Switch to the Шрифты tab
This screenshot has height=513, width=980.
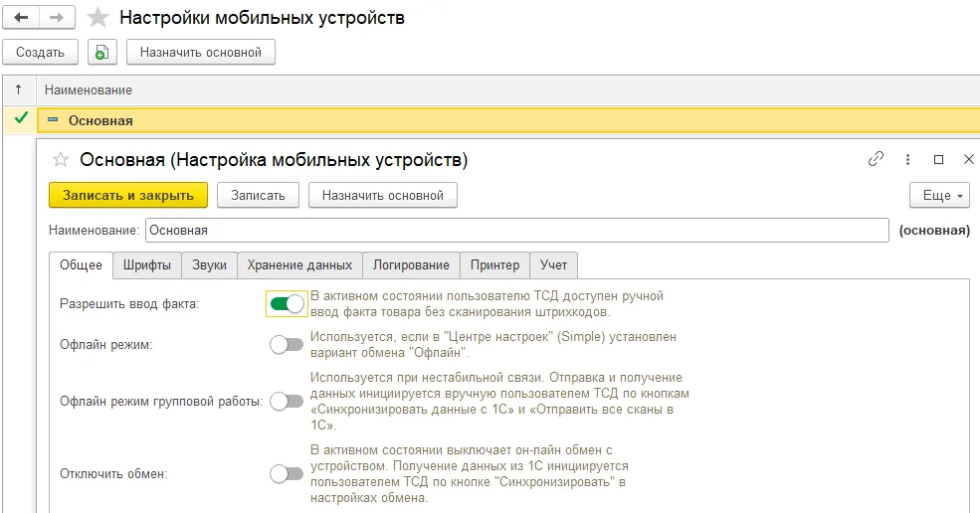coord(147,264)
